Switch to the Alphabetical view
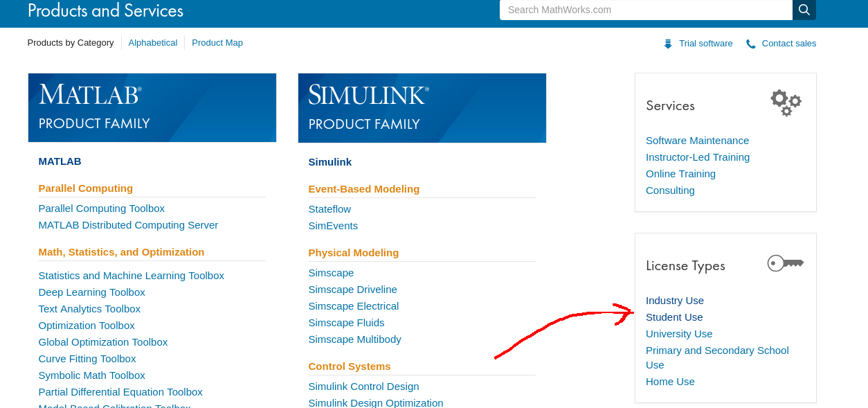Viewport: 868px width, 408px height. (x=153, y=42)
